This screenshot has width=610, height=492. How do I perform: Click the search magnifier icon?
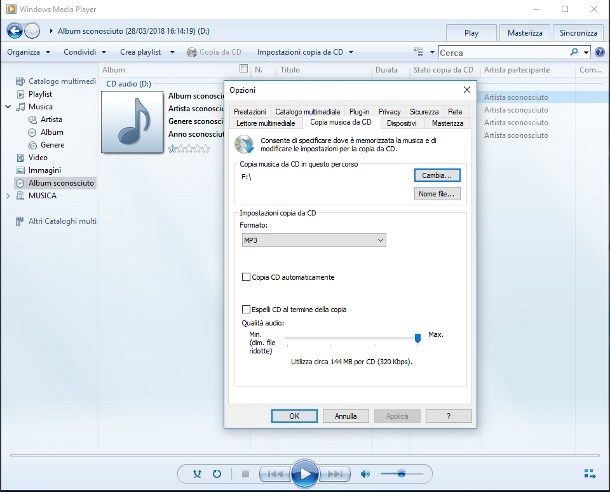(574, 52)
